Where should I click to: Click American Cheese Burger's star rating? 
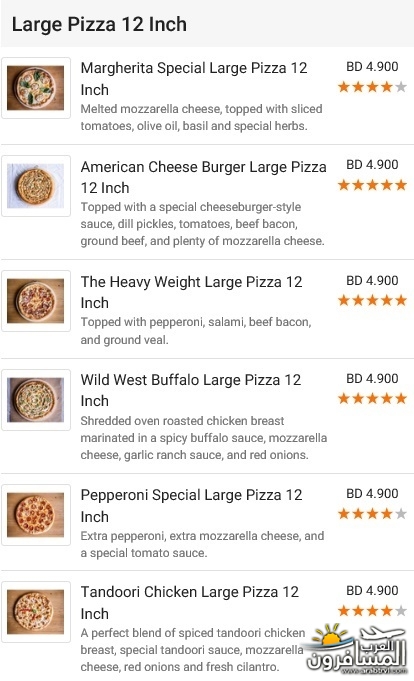(372, 185)
